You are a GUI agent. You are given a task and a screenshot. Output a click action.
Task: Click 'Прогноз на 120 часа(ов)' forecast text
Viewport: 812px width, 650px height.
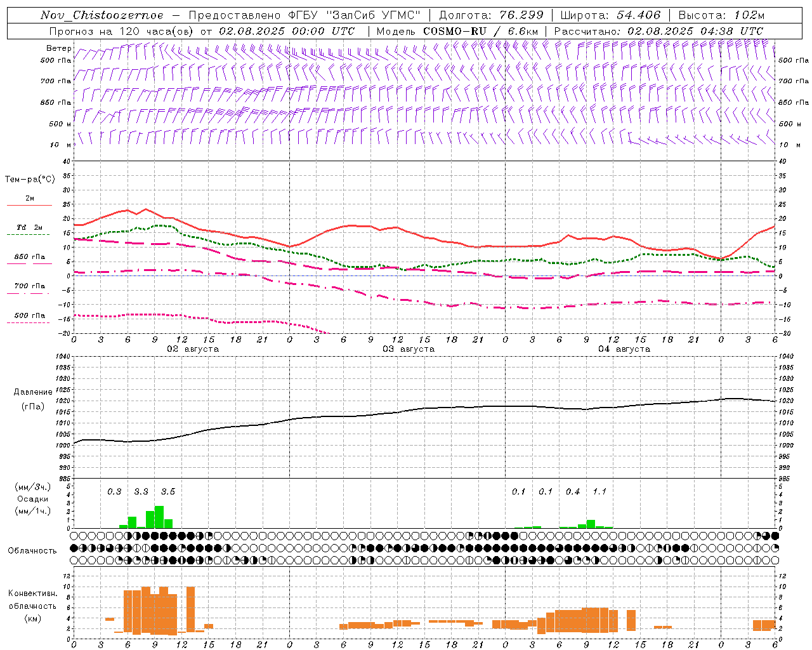click(x=122, y=31)
